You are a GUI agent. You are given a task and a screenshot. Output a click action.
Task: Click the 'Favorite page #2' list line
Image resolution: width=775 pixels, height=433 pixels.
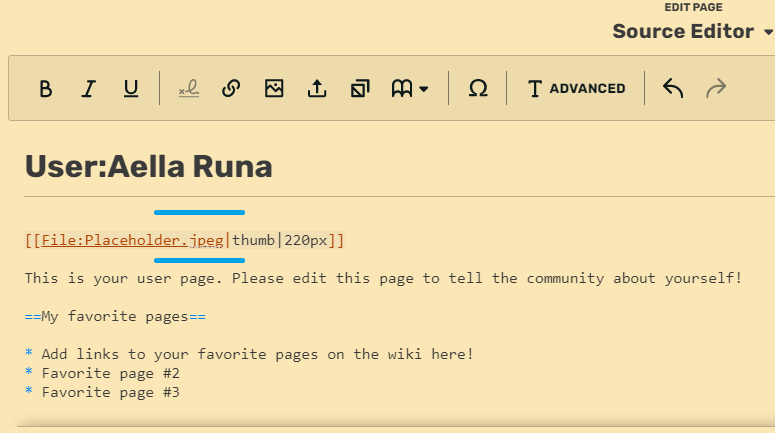[x=110, y=373]
